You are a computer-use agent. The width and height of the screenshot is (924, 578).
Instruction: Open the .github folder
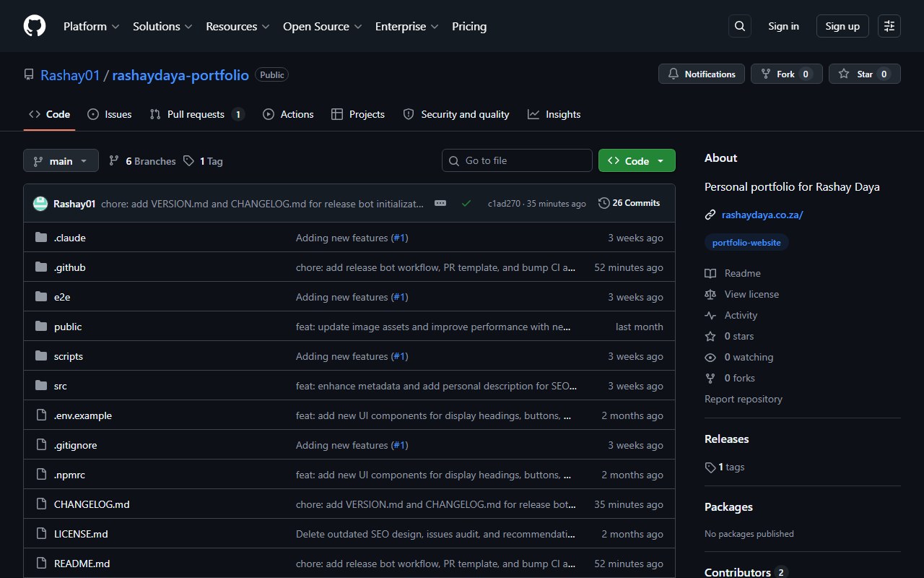70,267
